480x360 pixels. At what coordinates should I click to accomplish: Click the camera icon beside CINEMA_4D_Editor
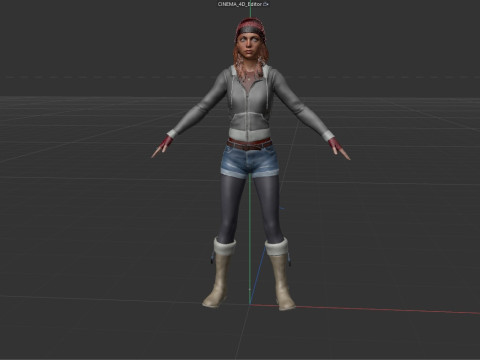tap(266, 4)
